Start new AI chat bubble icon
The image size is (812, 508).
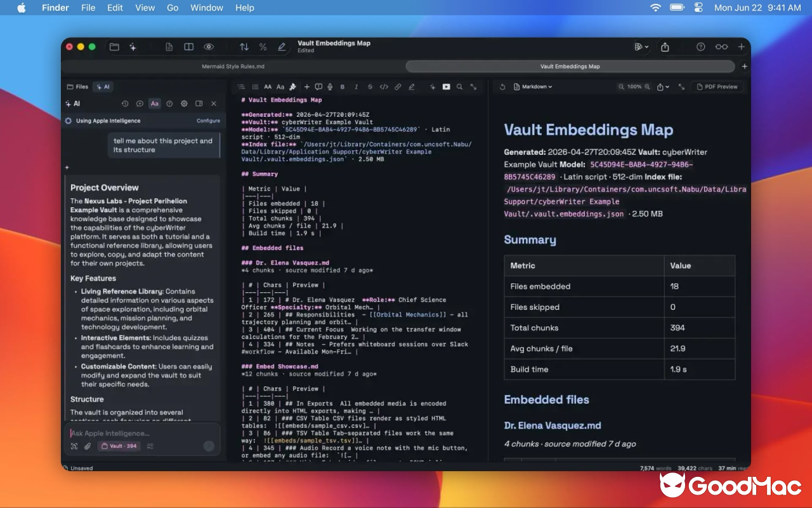(140, 104)
